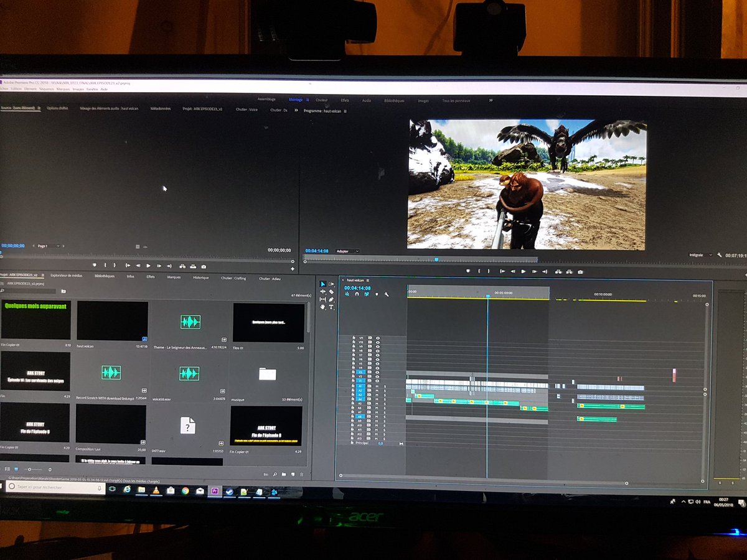Viewport: 747px width, 560px height.
Task: Create a new bin in project panel
Action: 284,474
